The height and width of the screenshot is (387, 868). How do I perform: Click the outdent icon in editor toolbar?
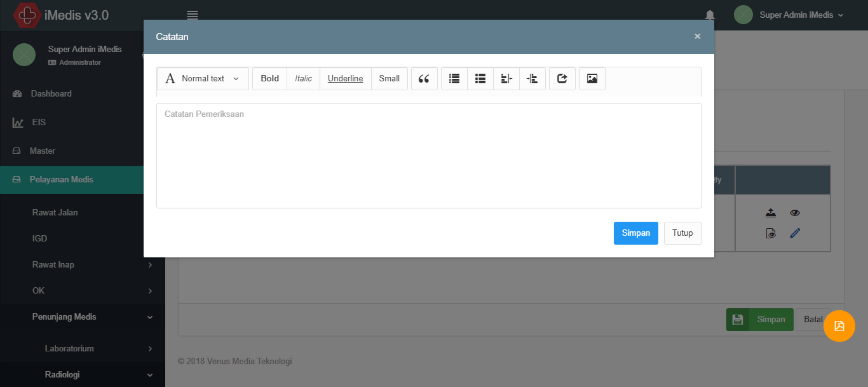[x=506, y=79]
